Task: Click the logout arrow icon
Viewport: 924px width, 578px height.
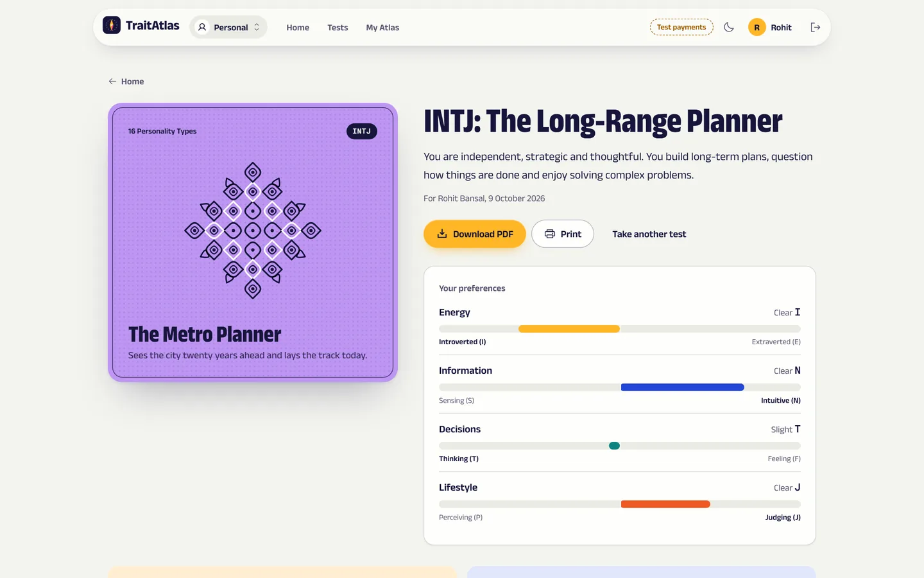Action: 816,27
